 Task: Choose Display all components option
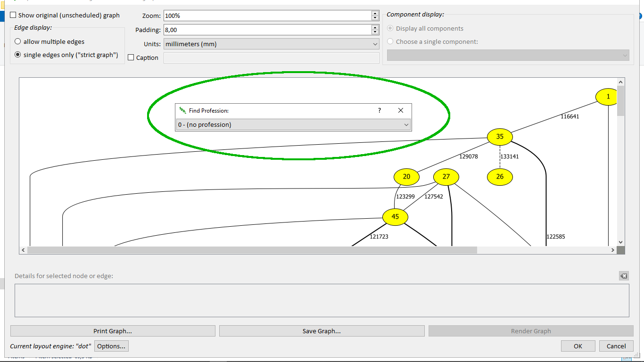coord(390,28)
